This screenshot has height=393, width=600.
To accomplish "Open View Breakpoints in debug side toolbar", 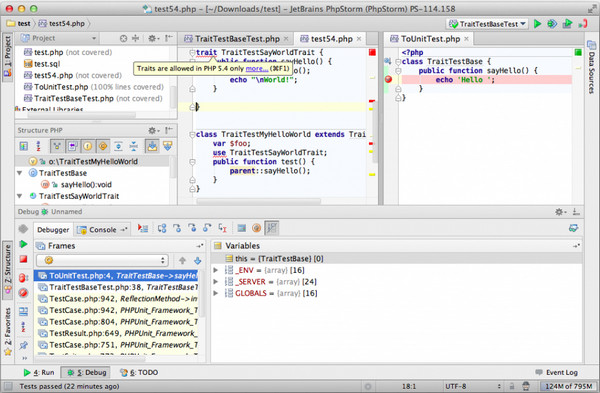I will point(23,277).
